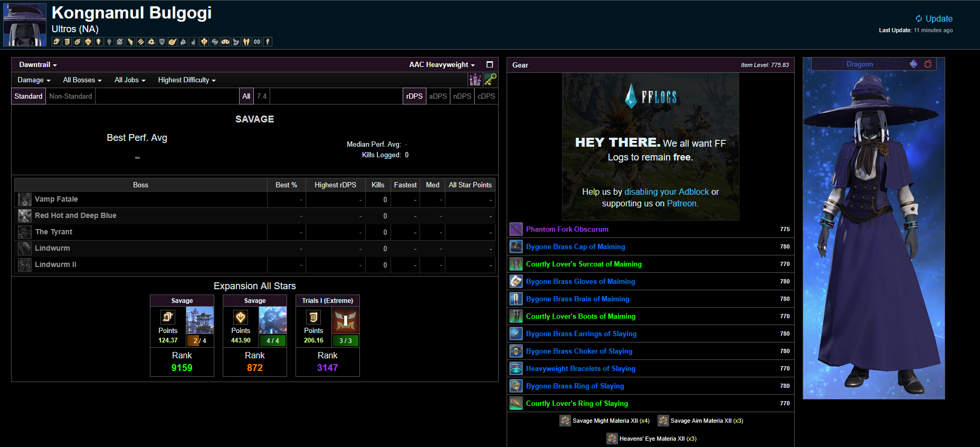Open the Patreon link

(681, 203)
